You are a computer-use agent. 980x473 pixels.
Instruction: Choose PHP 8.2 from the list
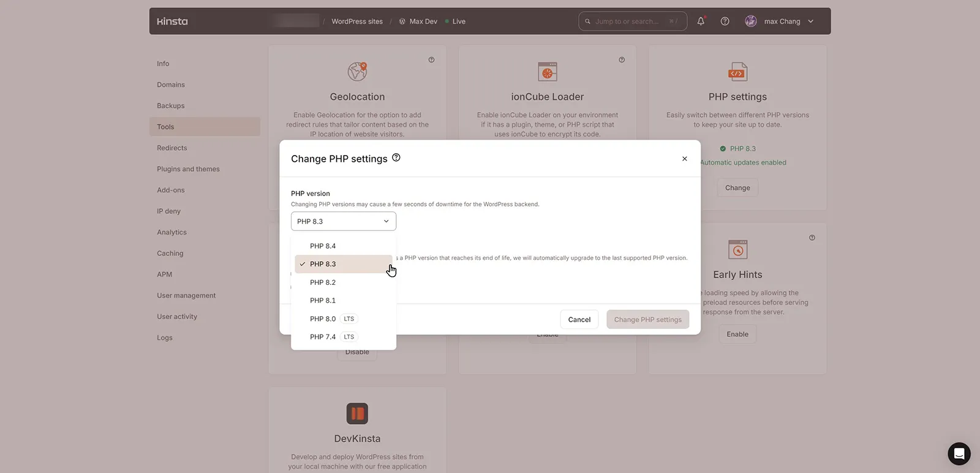point(344,282)
